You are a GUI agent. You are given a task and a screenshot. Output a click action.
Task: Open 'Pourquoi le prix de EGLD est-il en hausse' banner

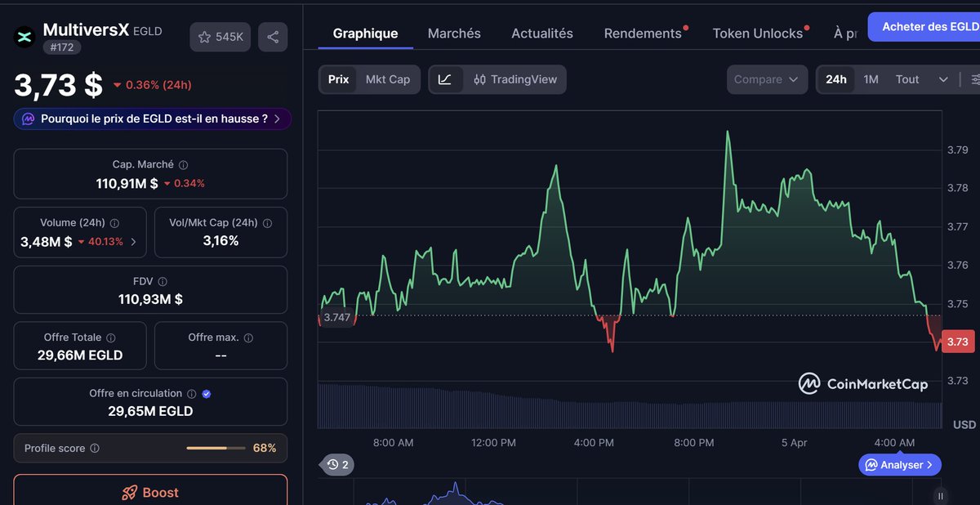pos(153,118)
